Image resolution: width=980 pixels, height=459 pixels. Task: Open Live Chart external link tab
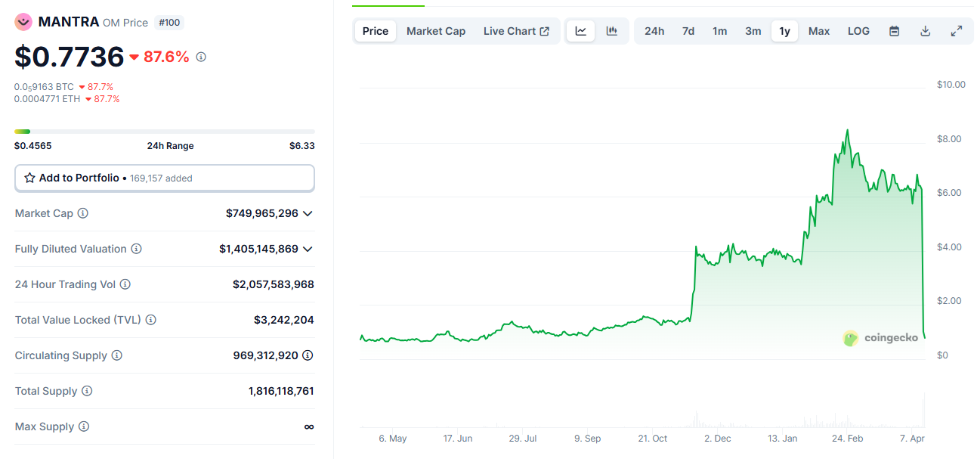point(517,31)
